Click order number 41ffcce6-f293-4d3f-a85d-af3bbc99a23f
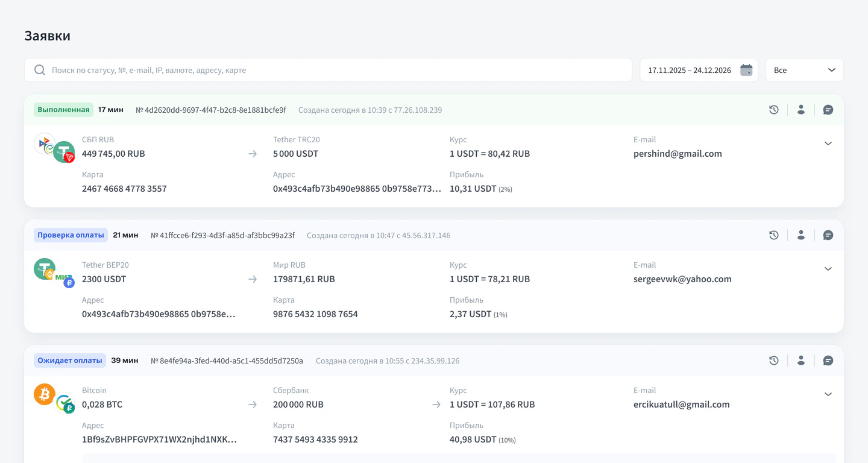Image resolution: width=868 pixels, height=463 pixels. point(223,236)
